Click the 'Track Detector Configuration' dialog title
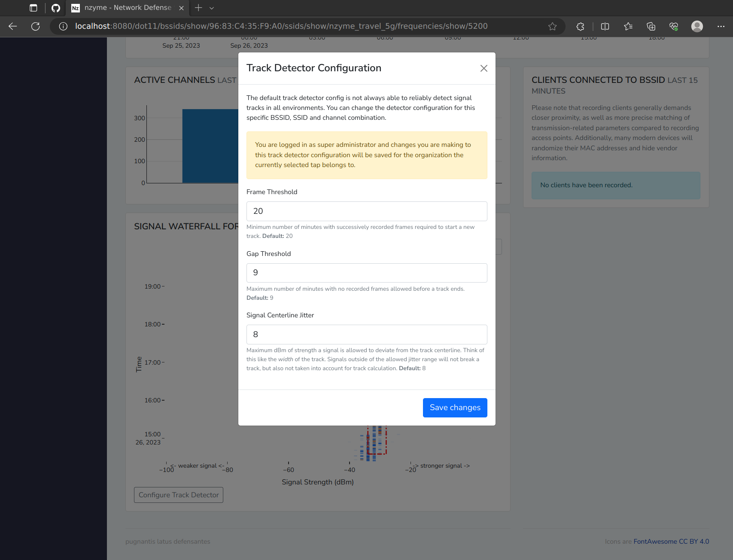733x560 pixels. click(x=314, y=68)
